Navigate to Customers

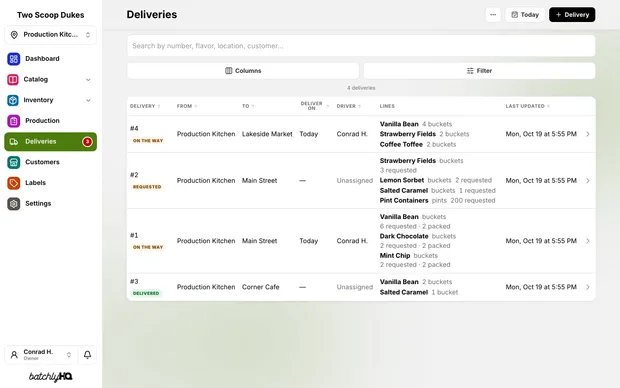point(51,162)
